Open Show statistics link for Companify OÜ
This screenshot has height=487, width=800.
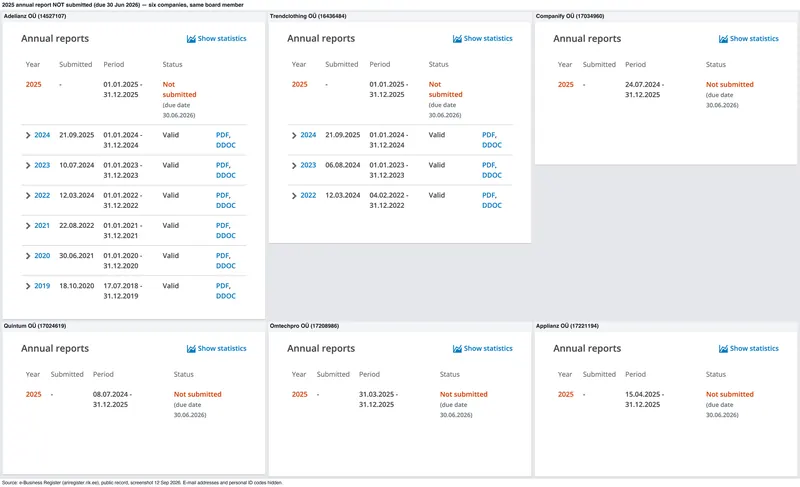tap(754, 39)
